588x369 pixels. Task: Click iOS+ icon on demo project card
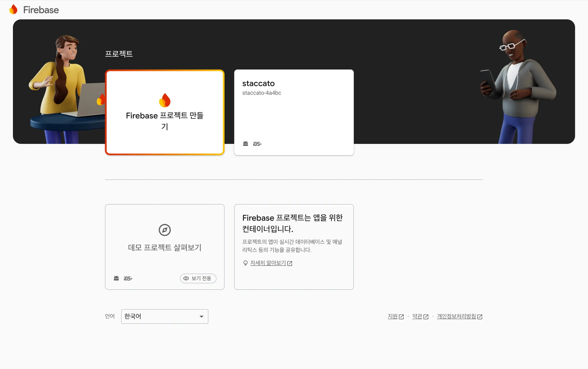coord(128,278)
